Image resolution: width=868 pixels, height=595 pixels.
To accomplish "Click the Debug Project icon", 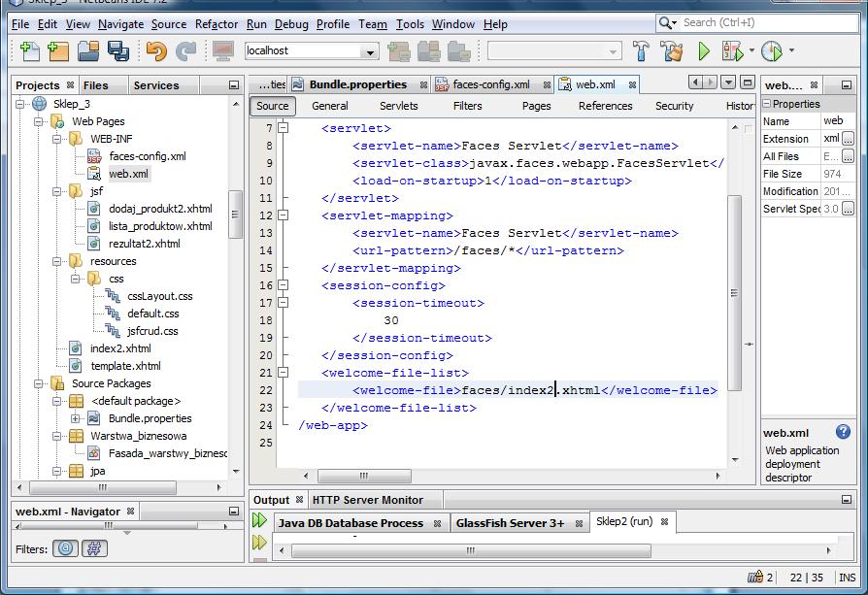I will [x=732, y=50].
